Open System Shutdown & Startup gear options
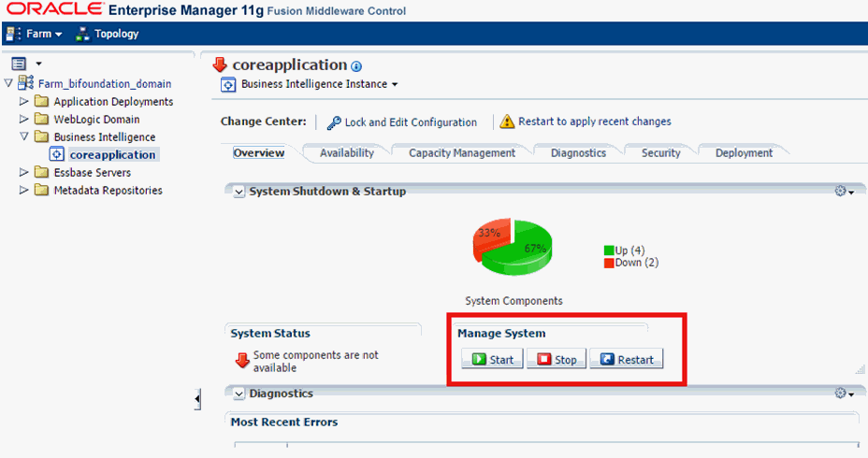 [845, 192]
